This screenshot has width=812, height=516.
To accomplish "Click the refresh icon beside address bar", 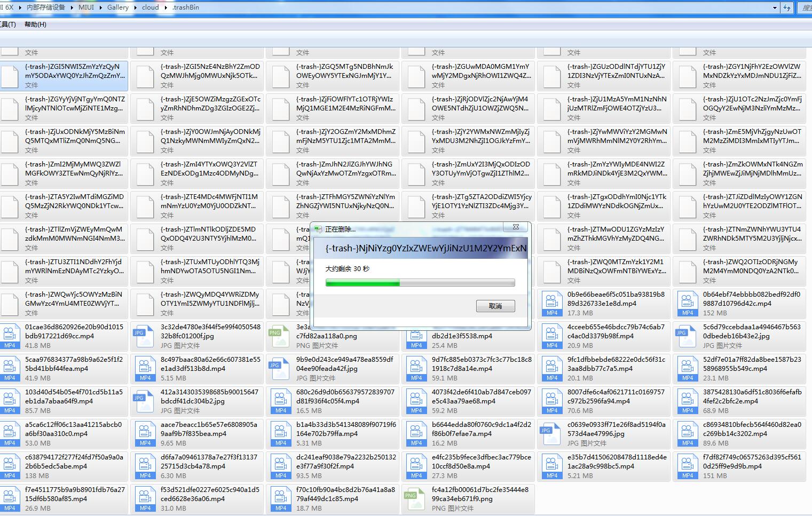I will coord(787,7).
